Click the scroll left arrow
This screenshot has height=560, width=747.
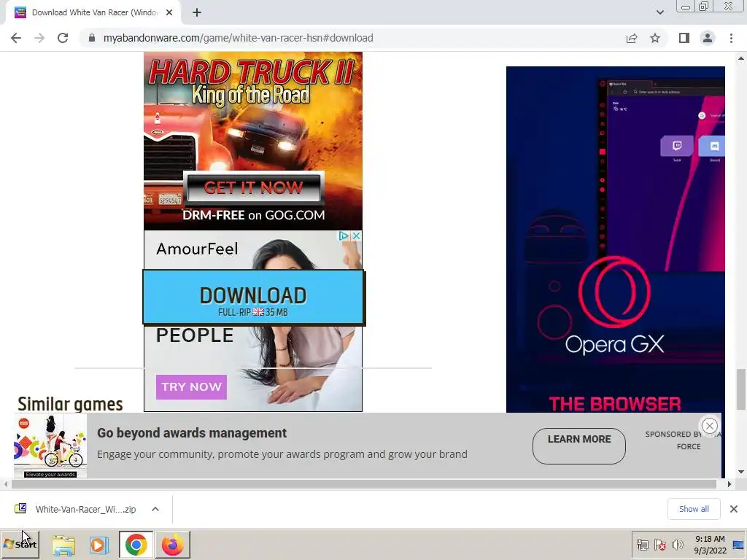tap(5, 484)
